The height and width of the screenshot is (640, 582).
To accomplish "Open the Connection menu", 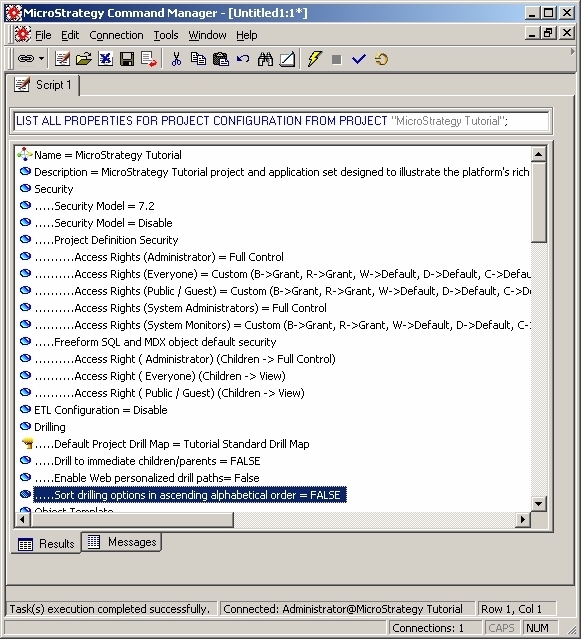I will pos(116,35).
